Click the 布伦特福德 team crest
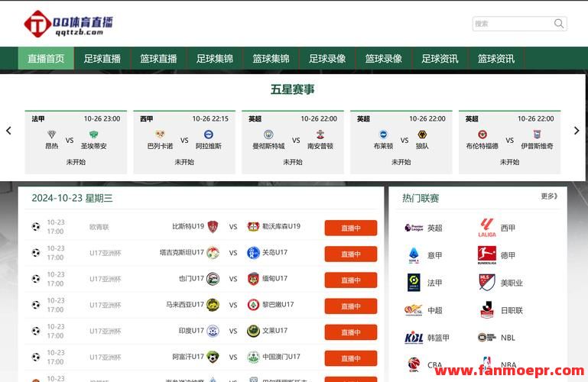588x382 pixels. [482, 134]
